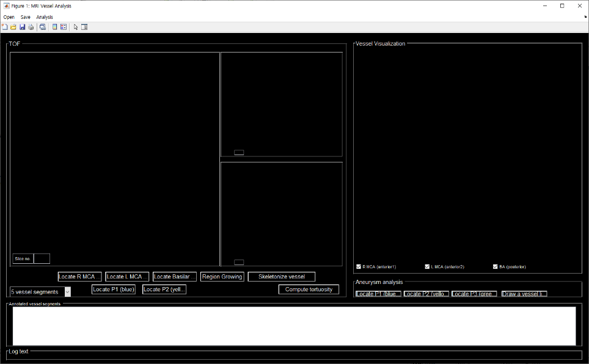Screen dimensions: 589x364
Task: Open the Analysis menu
Action: tap(45, 17)
